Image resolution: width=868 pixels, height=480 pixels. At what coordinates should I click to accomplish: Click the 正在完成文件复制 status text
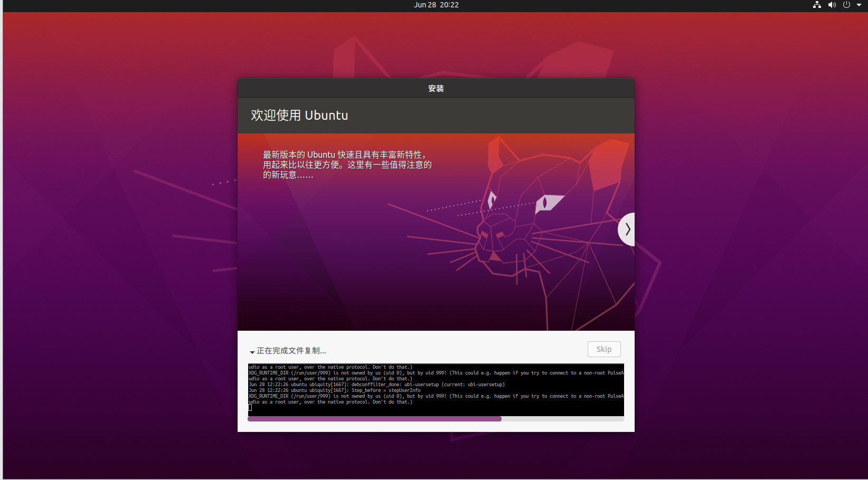tap(291, 351)
